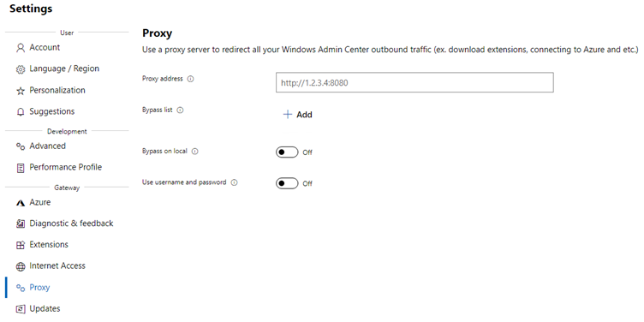Click the Updates refresh icon

click(x=21, y=309)
